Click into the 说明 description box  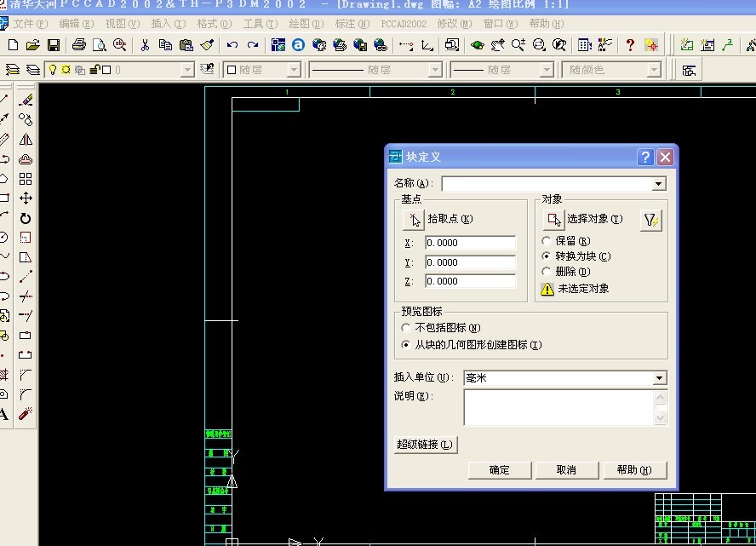click(558, 407)
